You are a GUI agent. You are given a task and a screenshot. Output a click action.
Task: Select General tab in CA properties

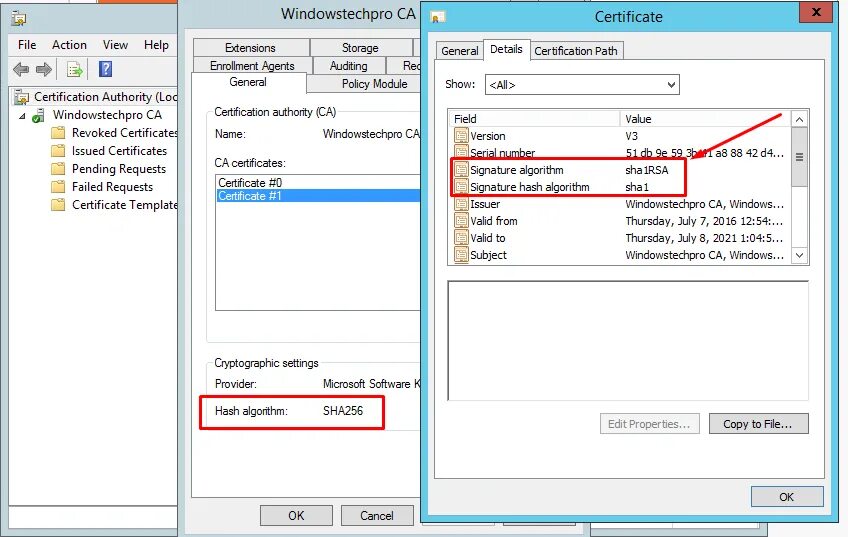tap(248, 82)
